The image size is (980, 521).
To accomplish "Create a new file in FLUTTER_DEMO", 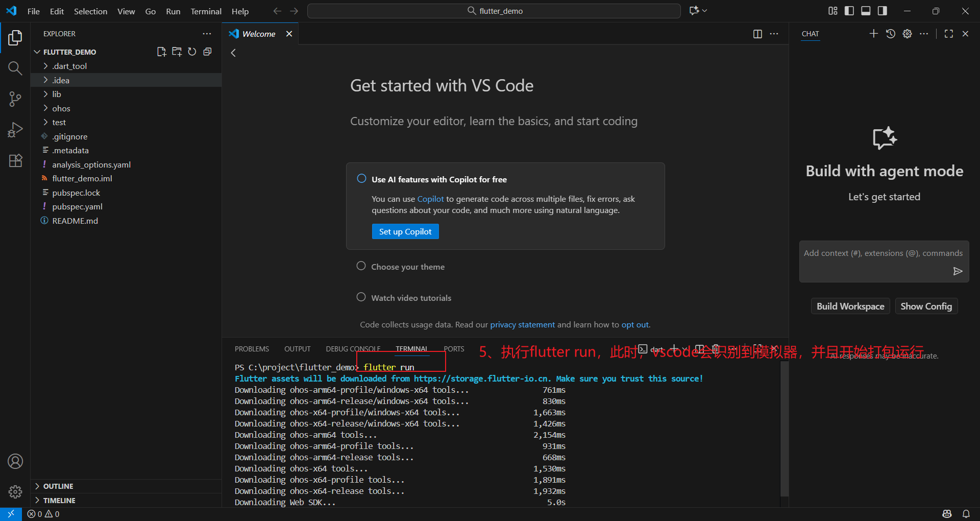I will pyautogui.click(x=161, y=52).
